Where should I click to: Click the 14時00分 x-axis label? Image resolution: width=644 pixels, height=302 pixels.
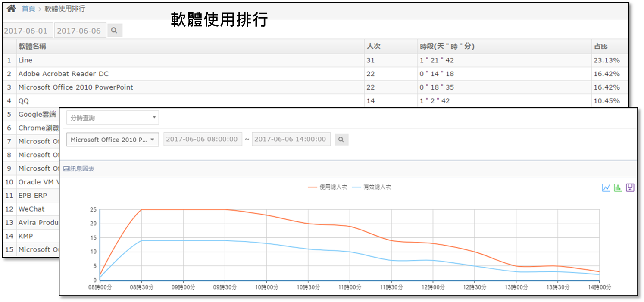599,287
